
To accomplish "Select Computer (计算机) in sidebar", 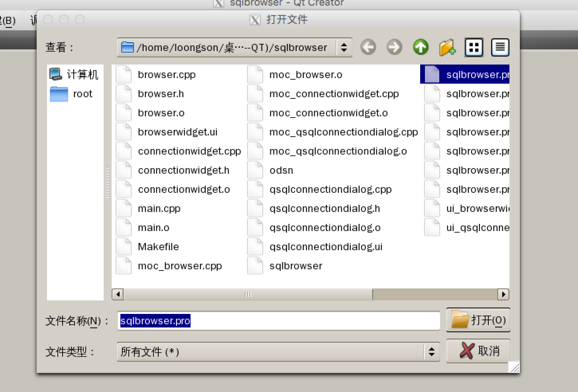I will [75, 74].
